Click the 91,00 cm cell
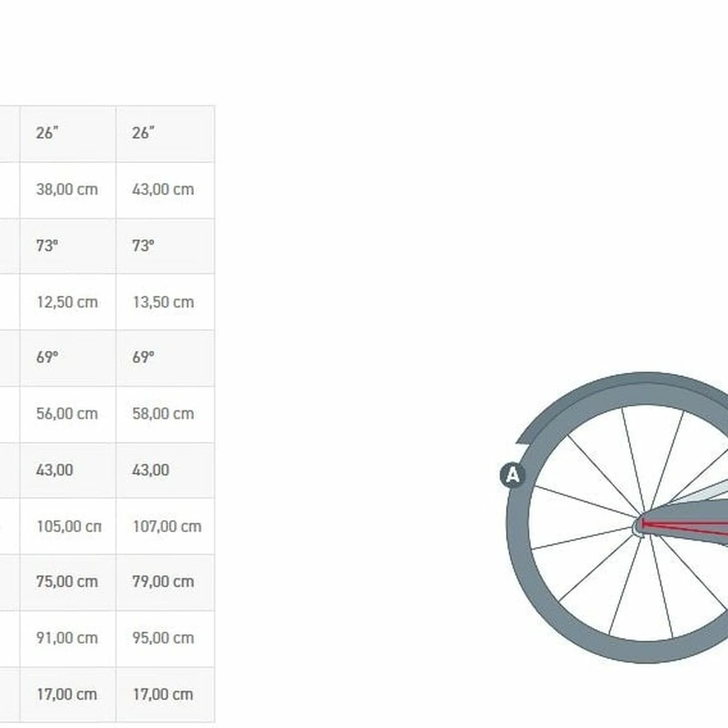 [x=67, y=638]
